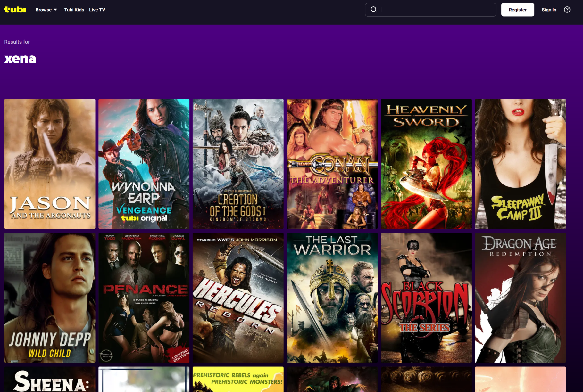Image resolution: width=583 pixels, height=392 pixels.
Task: Open Johnny Depp Wild Child poster
Action: (50, 298)
